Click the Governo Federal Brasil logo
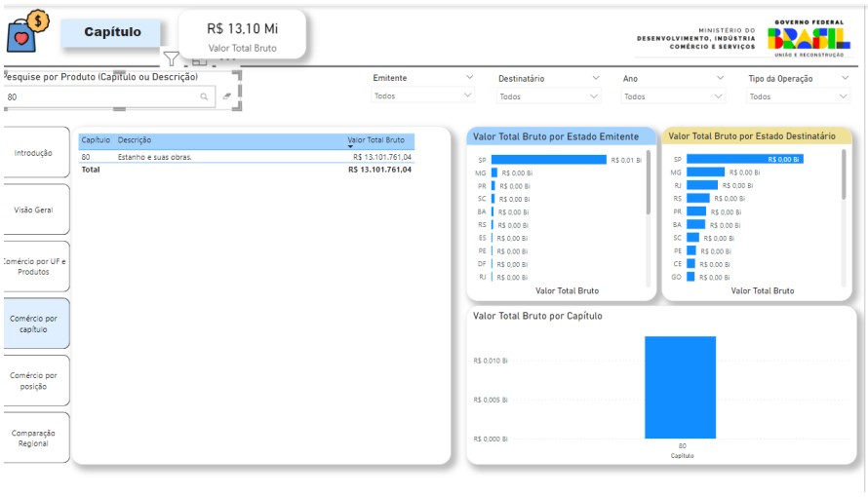This screenshot has width=868, height=497. click(x=808, y=37)
